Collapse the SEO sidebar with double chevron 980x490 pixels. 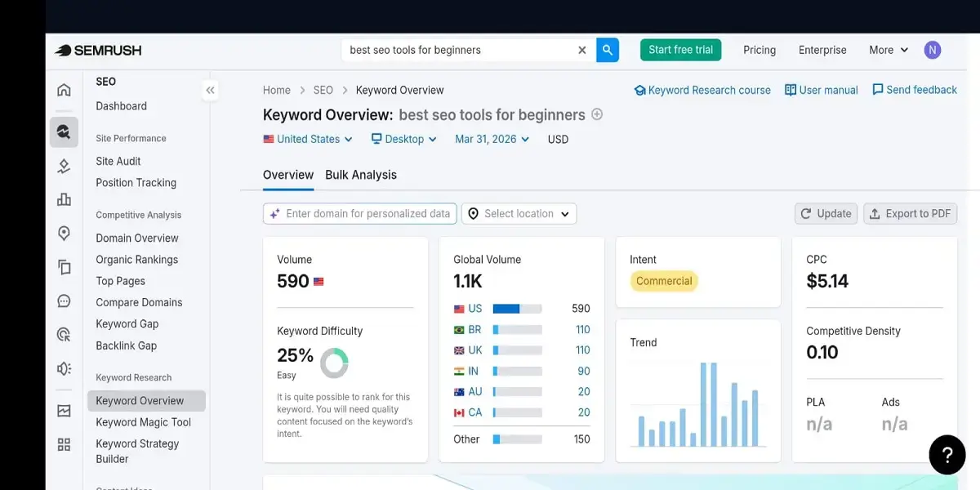pos(210,90)
